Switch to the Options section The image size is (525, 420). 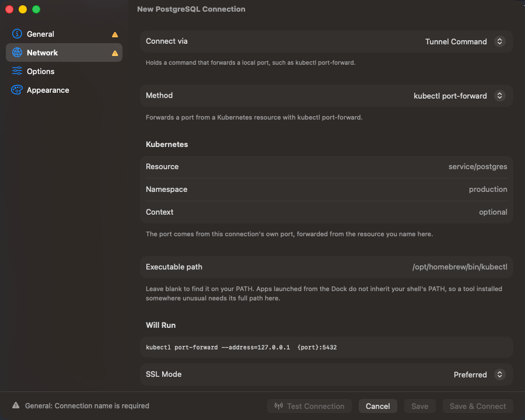click(64, 71)
